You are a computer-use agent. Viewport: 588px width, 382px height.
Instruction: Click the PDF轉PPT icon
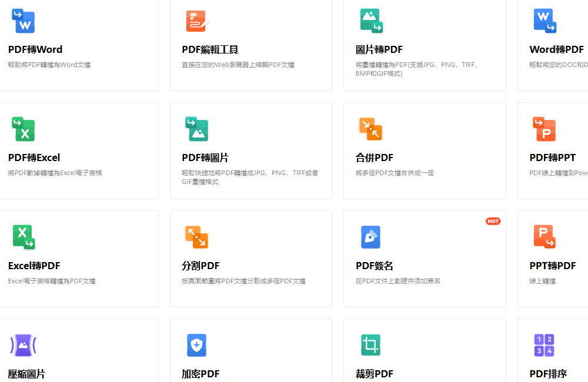point(544,129)
